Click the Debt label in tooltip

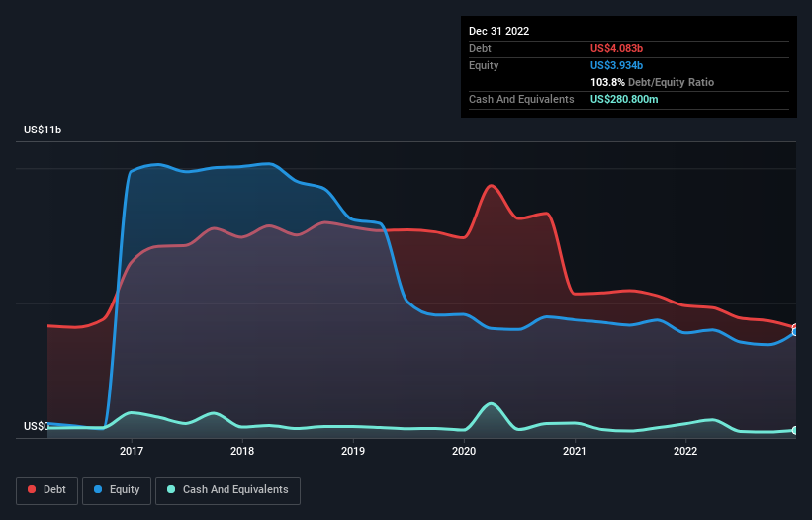pyautogui.click(x=480, y=48)
